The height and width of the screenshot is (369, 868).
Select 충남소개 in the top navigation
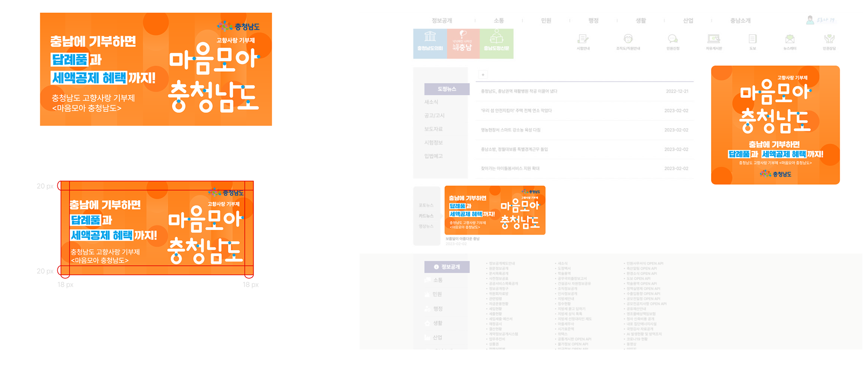pyautogui.click(x=741, y=20)
